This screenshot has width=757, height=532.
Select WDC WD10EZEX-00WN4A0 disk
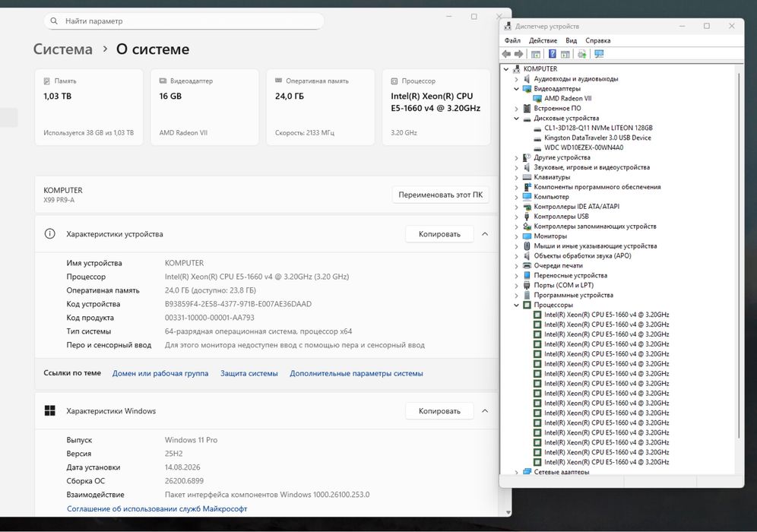coord(584,147)
